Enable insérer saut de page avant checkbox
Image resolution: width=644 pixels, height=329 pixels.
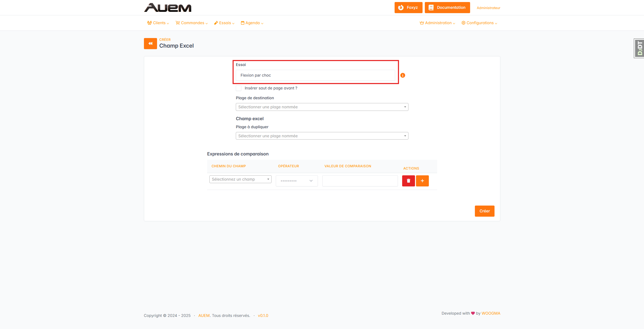click(x=239, y=88)
